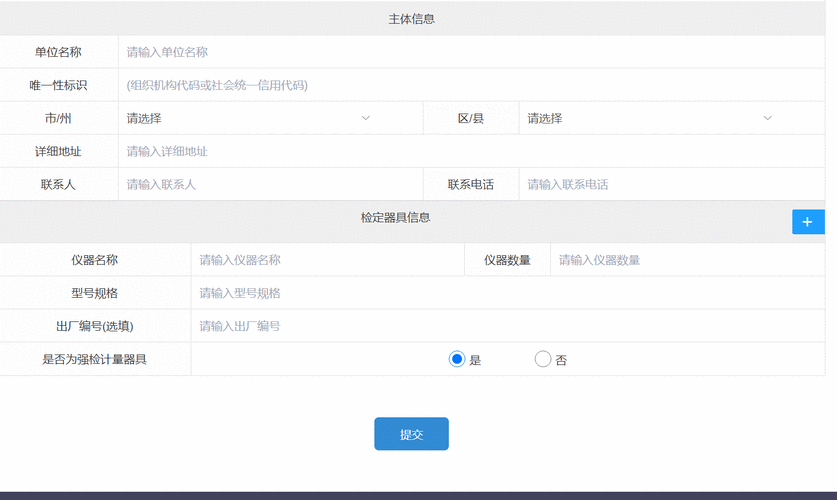Focus the 仪器数量 input field
837x500 pixels.
click(688, 260)
